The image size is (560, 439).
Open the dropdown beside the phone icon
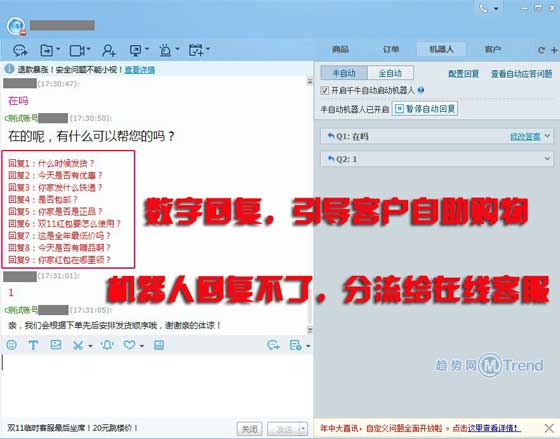pos(496,9)
